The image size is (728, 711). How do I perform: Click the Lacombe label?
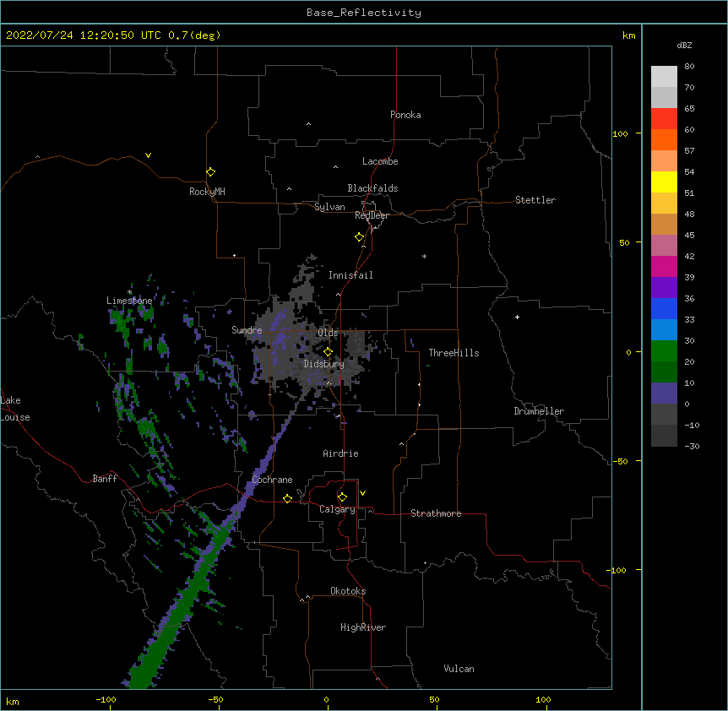[x=380, y=161]
